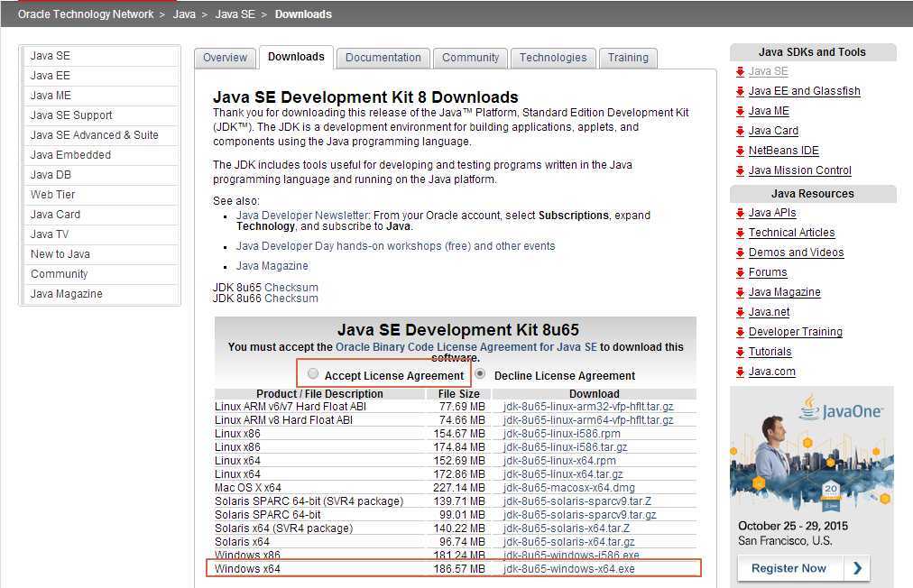The width and height of the screenshot is (913, 588).
Task: Click the arrow icon on Register Now button
Action: [x=857, y=568]
